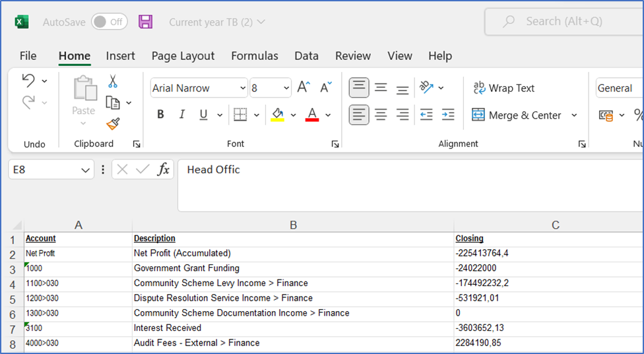Open the Name Box dropdown arrow

click(86, 170)
